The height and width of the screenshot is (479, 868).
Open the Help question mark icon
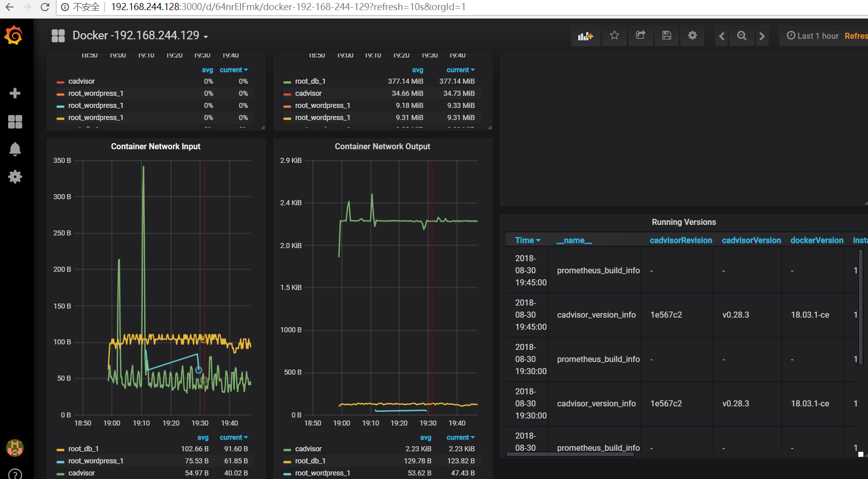click(15, 474)
